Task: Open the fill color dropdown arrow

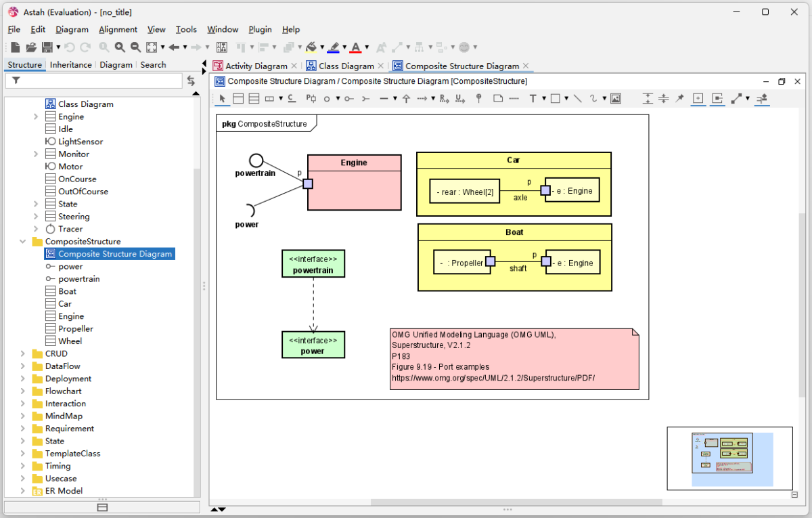Action: (x=322, y=47)
